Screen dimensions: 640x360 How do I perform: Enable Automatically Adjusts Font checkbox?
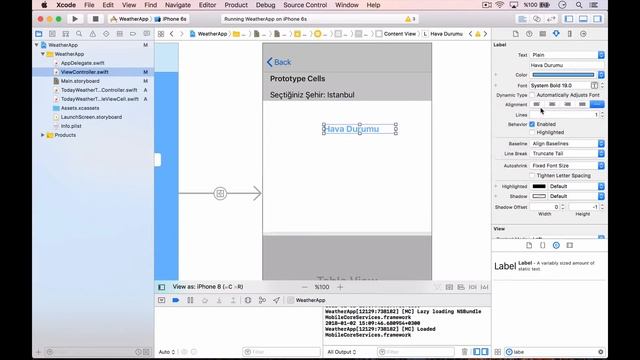click(532, 95)
